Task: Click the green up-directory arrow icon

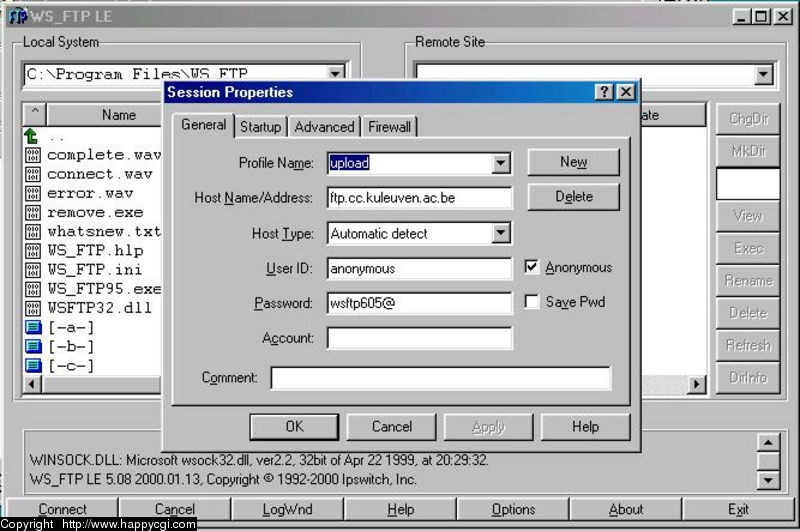Action: [x=32, y=136]
